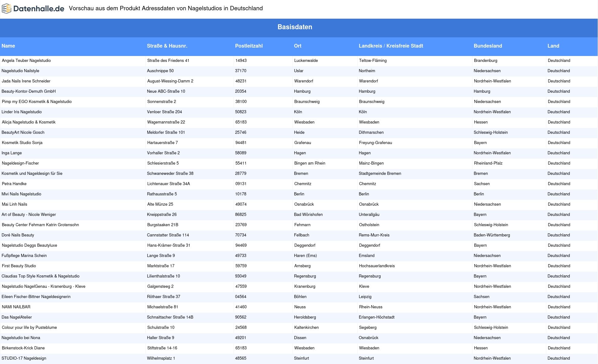Click the Basisdaten section header

point(295,27)
